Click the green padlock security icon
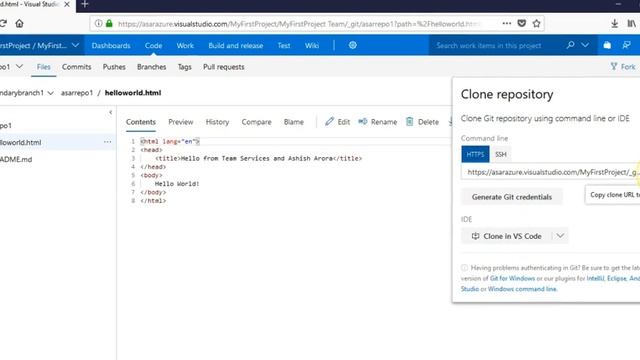 109,24
